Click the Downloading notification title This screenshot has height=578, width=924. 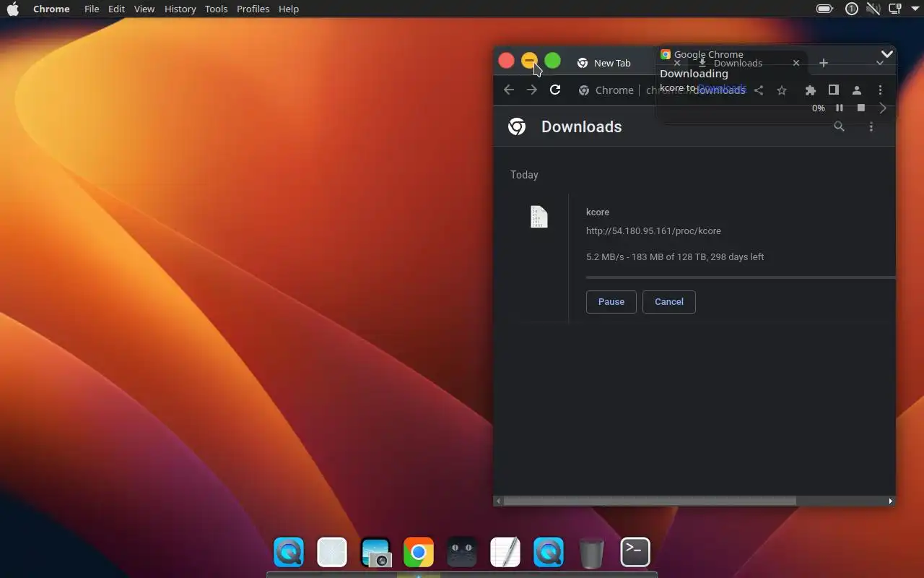pos(694,74)
